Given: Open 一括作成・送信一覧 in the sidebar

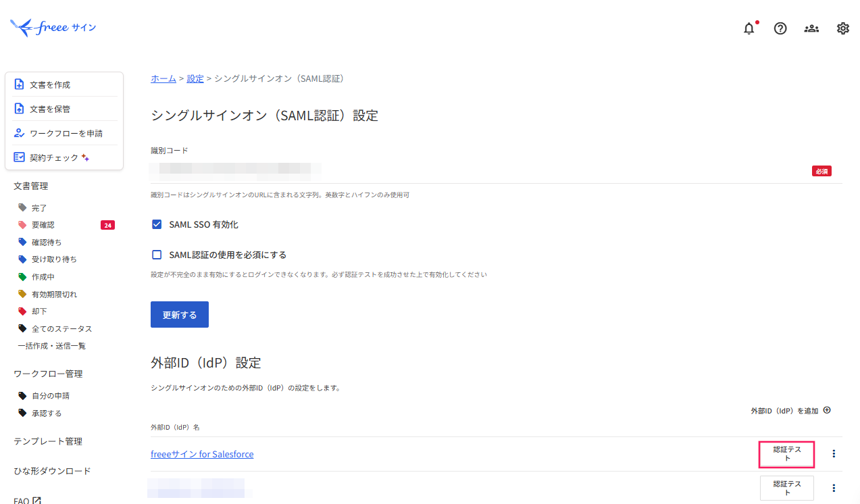Looking at the screenshot, I should (x=51, y=346).
